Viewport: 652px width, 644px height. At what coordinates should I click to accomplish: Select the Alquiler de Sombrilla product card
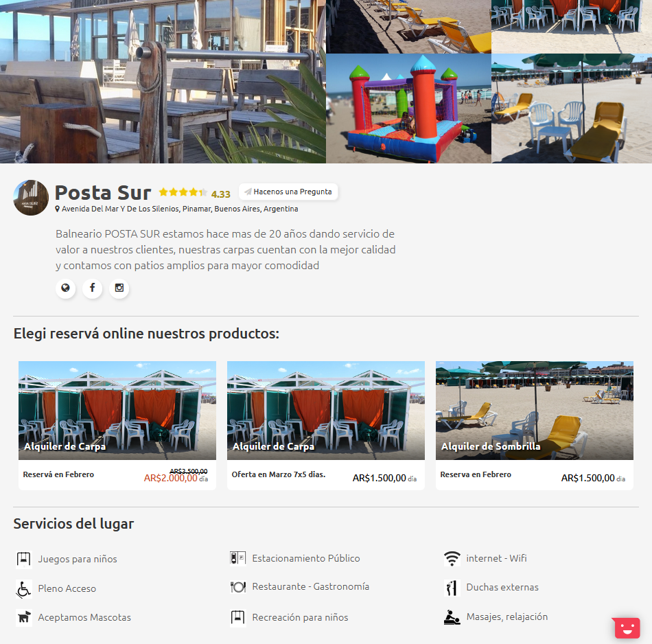[535, 425]
